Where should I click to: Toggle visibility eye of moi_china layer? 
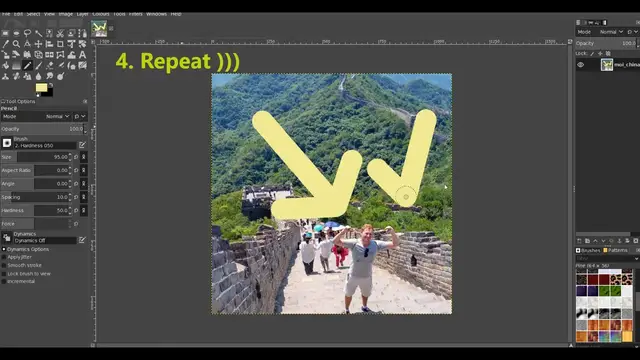tap(580, 64)
